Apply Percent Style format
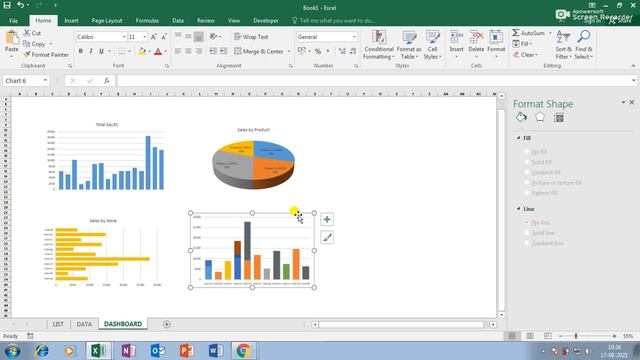The image size is (640, 360). click(x=318, y=51)
